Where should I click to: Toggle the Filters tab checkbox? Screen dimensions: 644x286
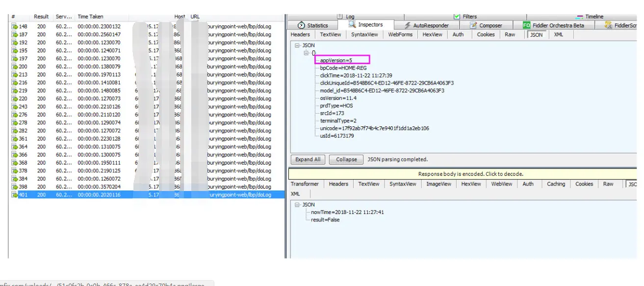pos(457,17)
